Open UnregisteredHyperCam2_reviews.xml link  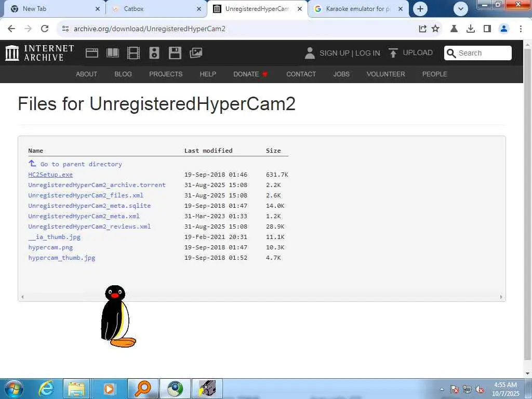point(89,227)
